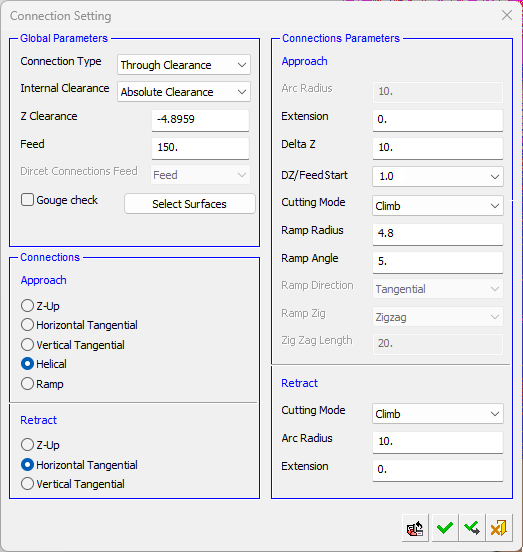Viewport: 523px width, 552px height.
Task: Click the Ramp Radius value field
Action: point(437,234)
